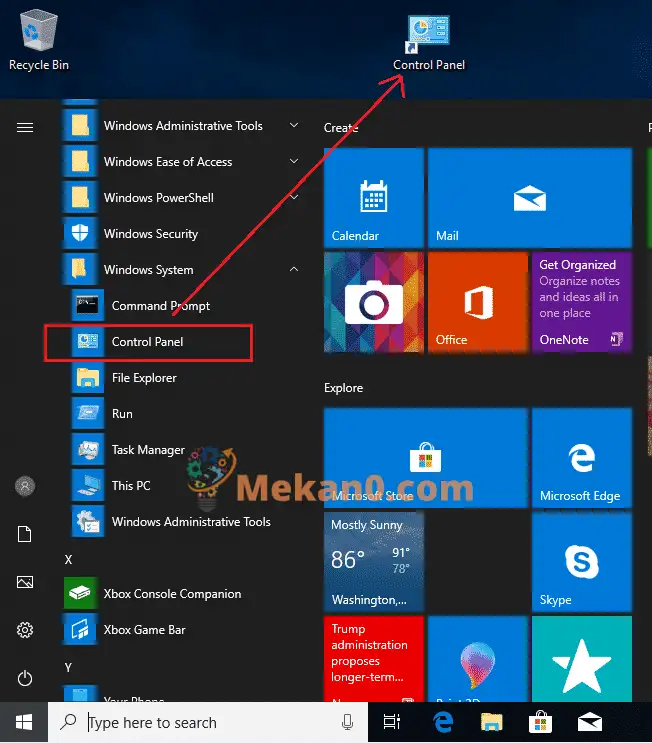Open the Office tile

tap(478, 302)
